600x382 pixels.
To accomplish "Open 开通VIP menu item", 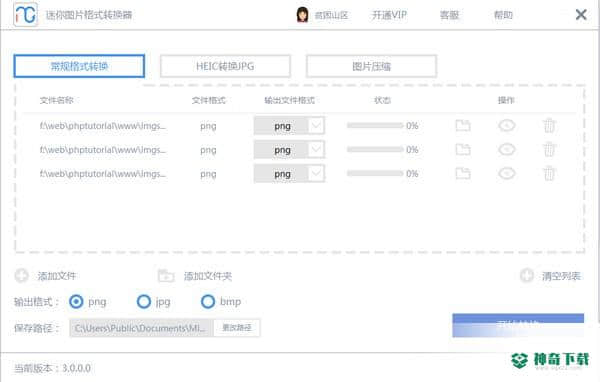I will click(x=389, y=15).
